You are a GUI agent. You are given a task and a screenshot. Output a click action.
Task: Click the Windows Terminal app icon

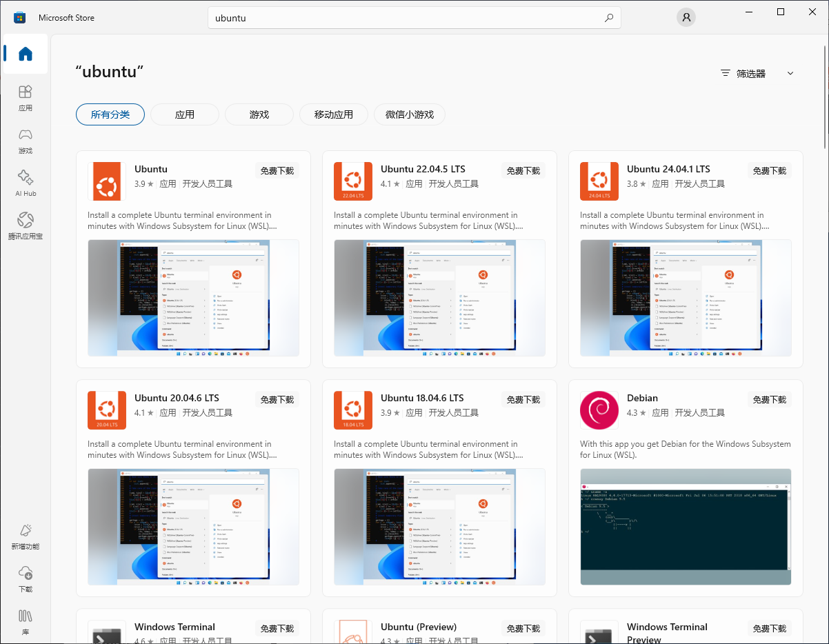tap(107, 632)
